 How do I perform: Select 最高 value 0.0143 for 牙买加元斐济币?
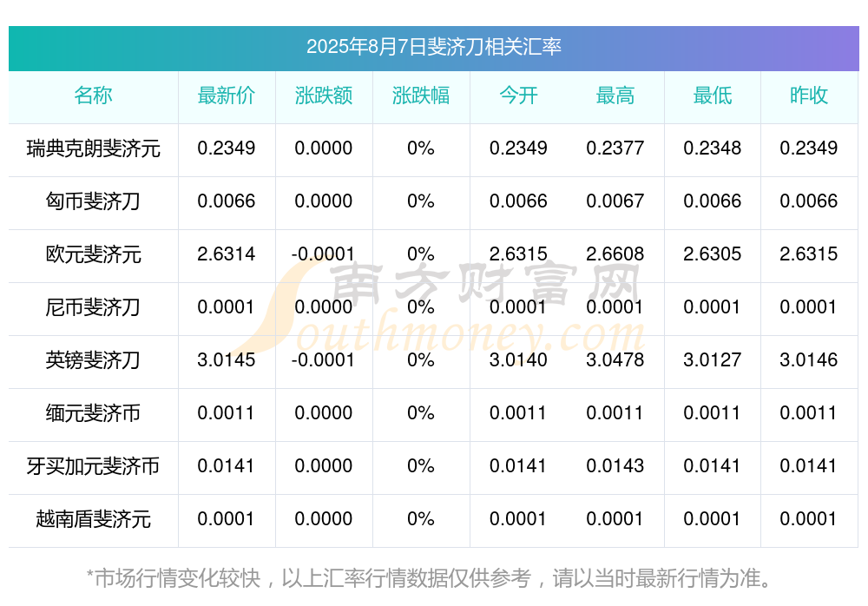[x=615, y=465]
